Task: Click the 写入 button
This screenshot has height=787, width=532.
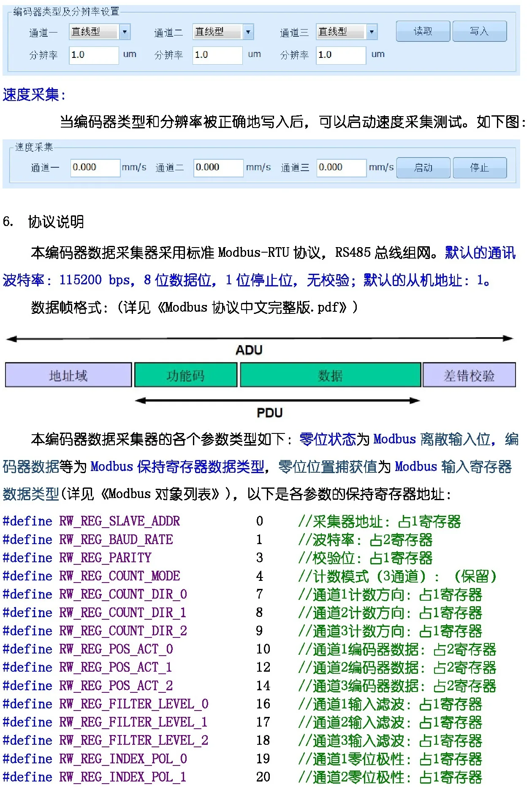Action: click(x=480, y=31)
